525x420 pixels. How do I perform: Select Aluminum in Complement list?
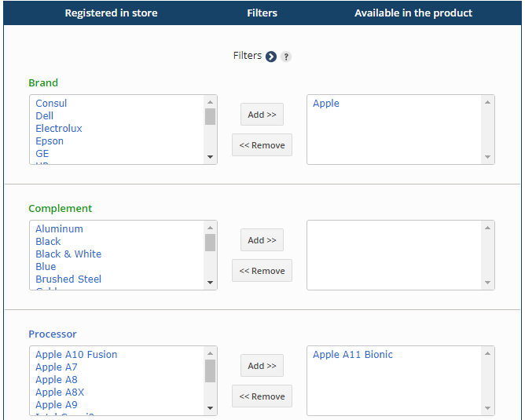point(59,229)
